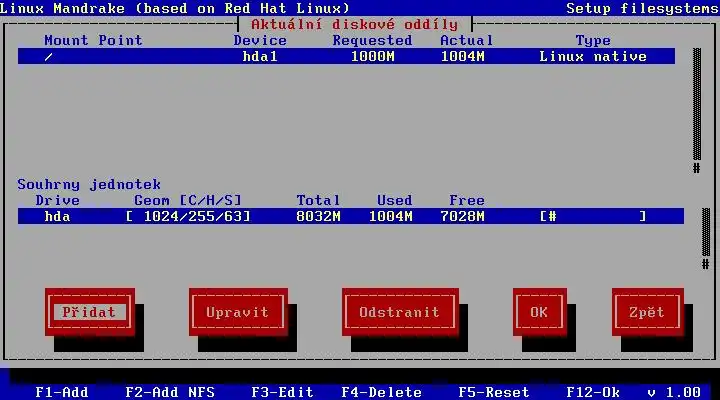This screenshot has height=400, width=720.
Task: Go back with the Zpět button
Action: click(647, 312)
